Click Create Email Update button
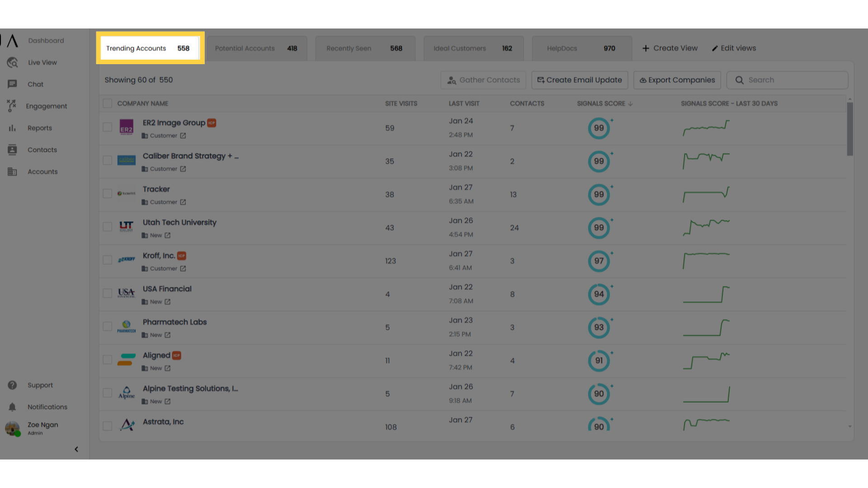 point(580,80)
